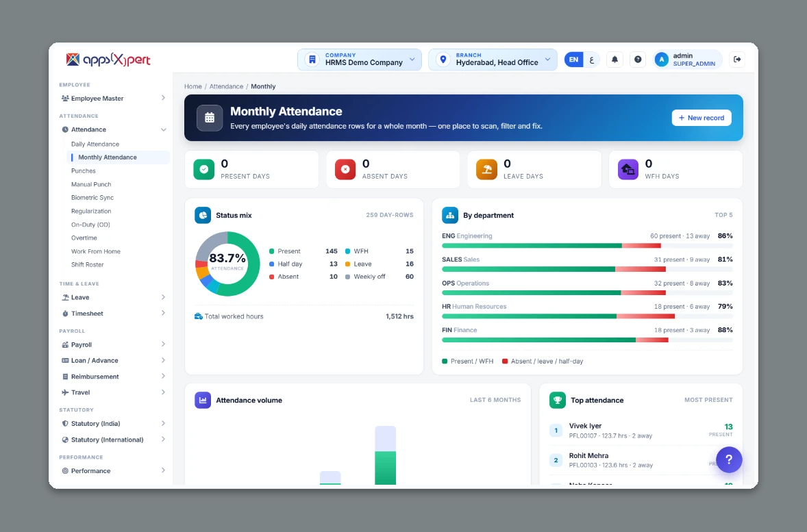This screenshot has width=807, height=532.
Task: Expand Loan / Advance menu
Action: pos(113,361)
